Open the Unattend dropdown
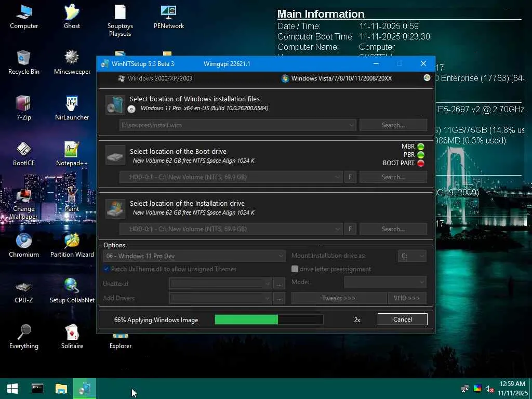Image resolution: width=532 pixels, height=399 pixels. [220, 284]
